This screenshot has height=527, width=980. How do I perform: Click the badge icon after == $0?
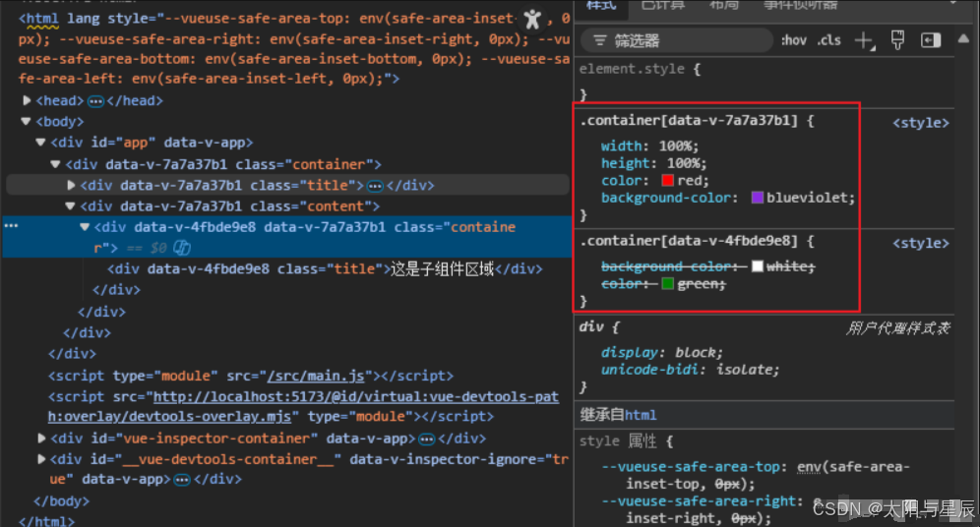(x=182, y=248)
